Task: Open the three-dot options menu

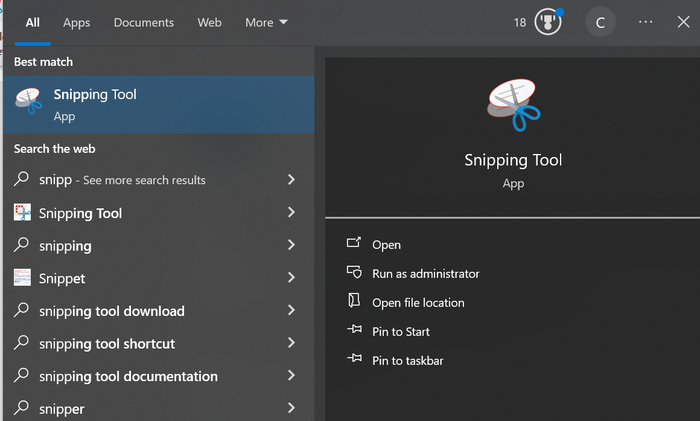Action: (645, 22)
